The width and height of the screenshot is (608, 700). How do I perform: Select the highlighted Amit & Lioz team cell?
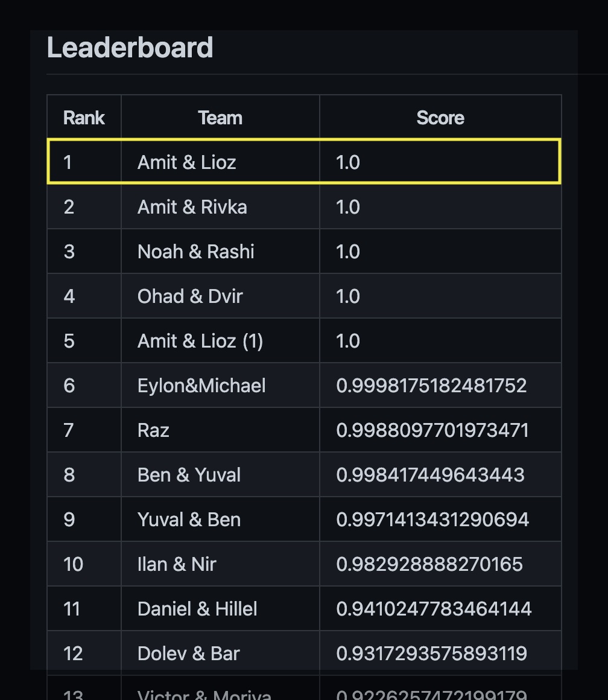(186, 162)
